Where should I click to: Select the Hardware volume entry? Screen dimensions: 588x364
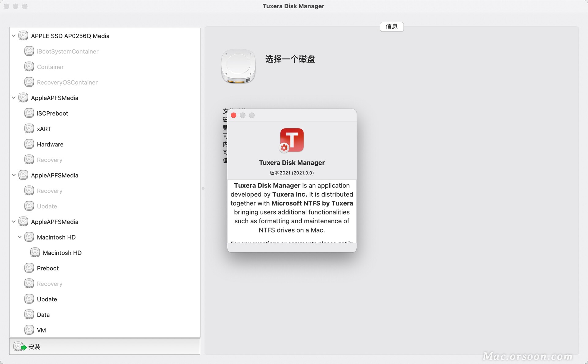pos(50,144)
